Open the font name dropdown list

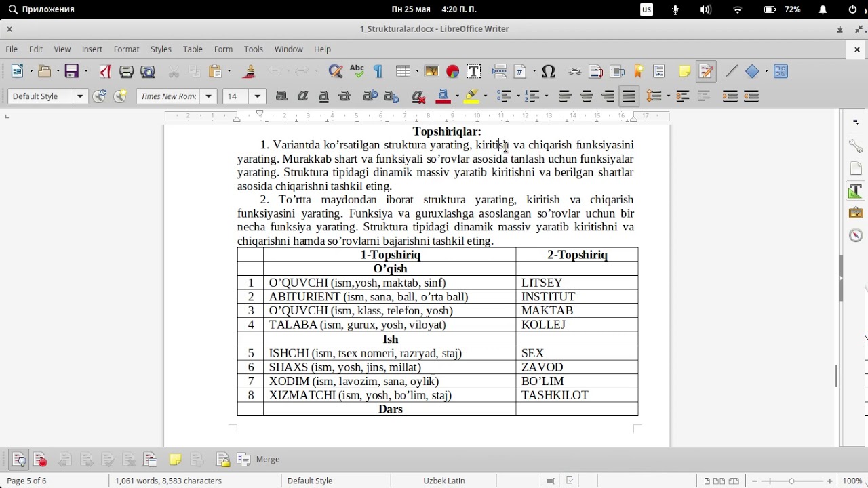click(209, 96)
